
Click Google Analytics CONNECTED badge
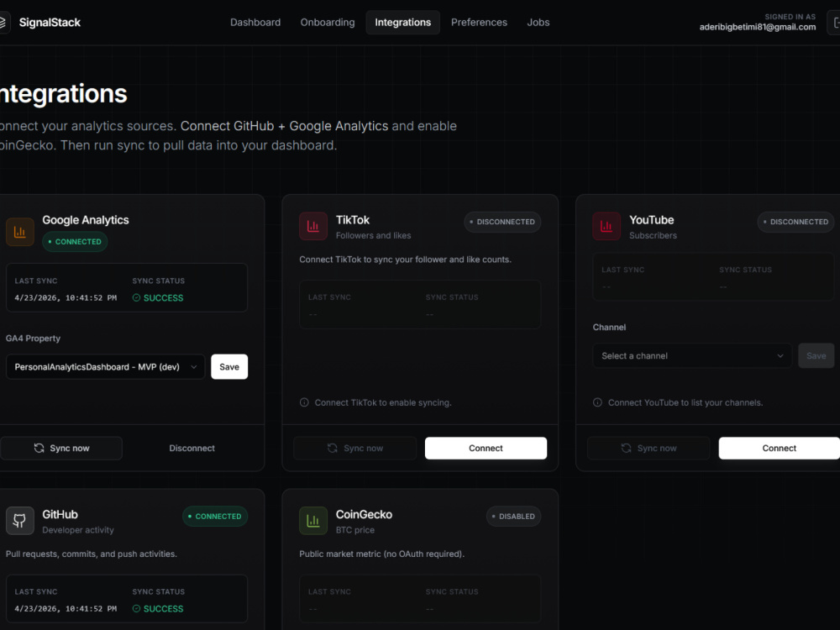point(75,242)
